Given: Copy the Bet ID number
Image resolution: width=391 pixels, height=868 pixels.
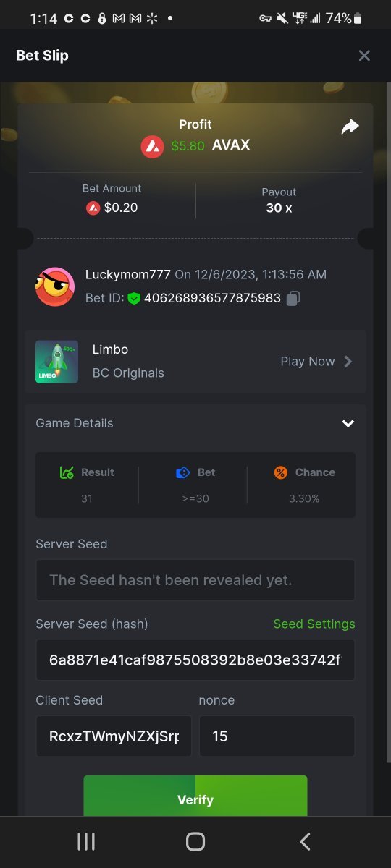Looking at the screenshot, I should tap(293, 298).
